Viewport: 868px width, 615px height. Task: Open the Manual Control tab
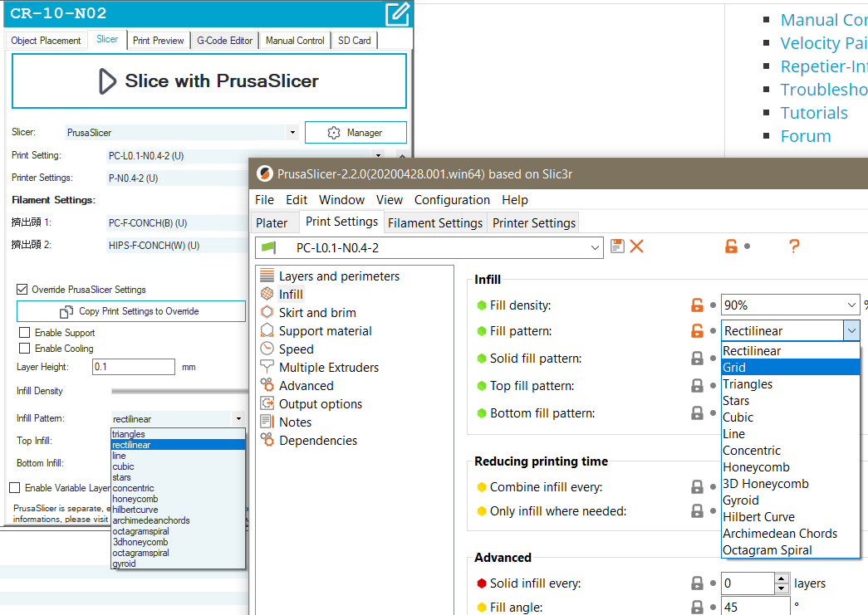[295, 41]
